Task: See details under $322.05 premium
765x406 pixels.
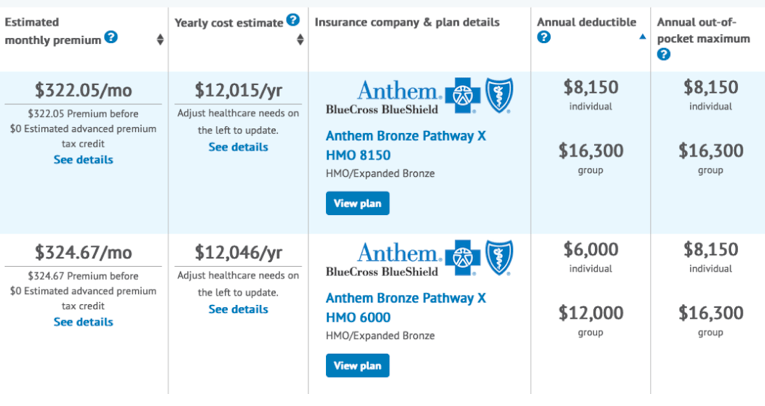Action: (x=83, y=159)
